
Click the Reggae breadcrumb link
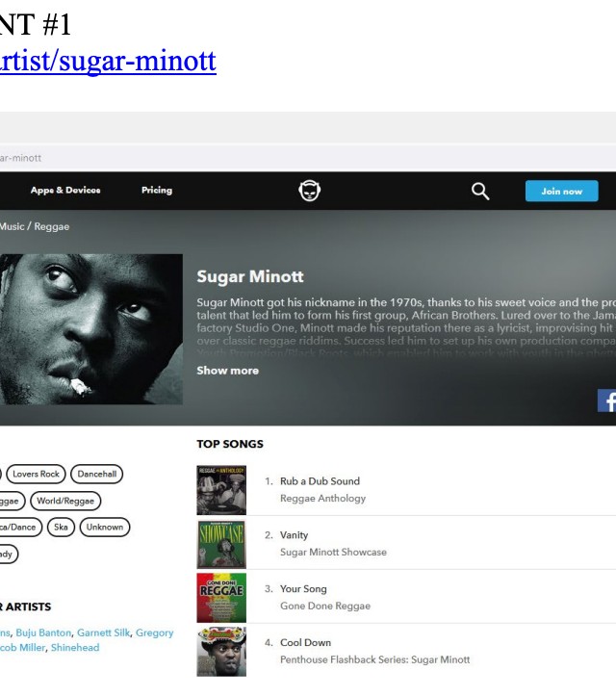pos(52,226)
